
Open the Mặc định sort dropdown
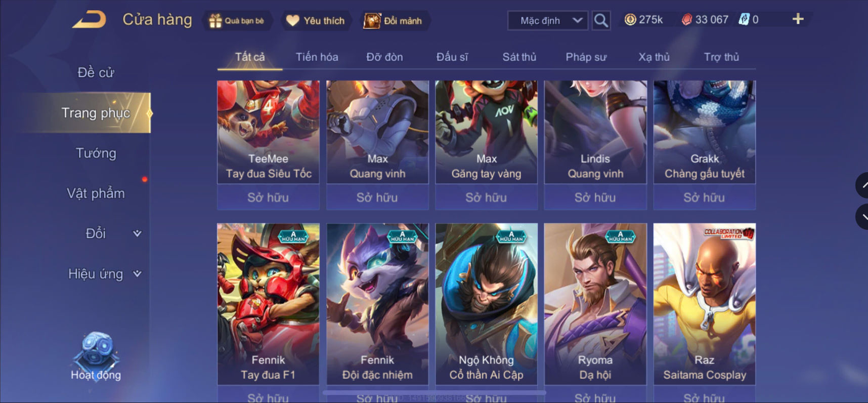point(548,21)
